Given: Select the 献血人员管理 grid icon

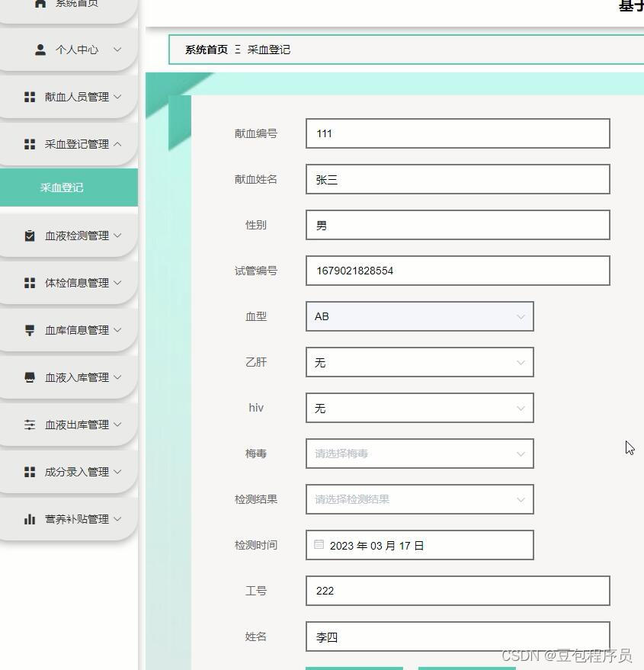Looking at the screenshot, I should pos(30,97).
